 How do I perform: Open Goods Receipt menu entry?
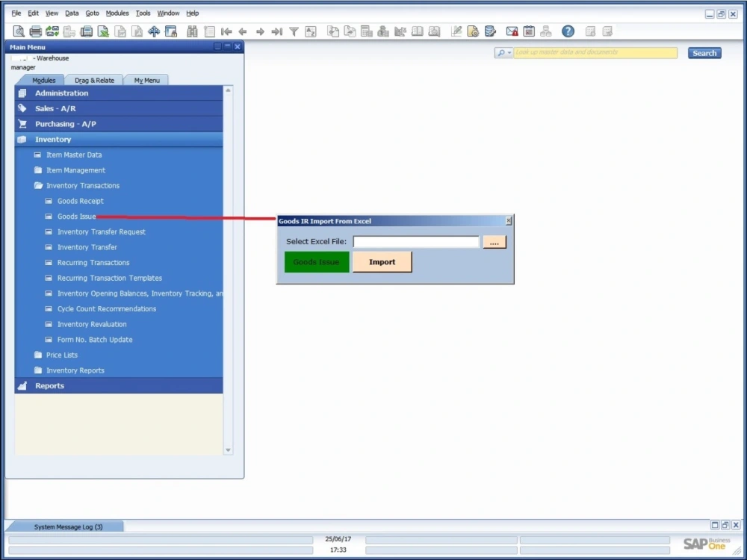click(80, 201)
